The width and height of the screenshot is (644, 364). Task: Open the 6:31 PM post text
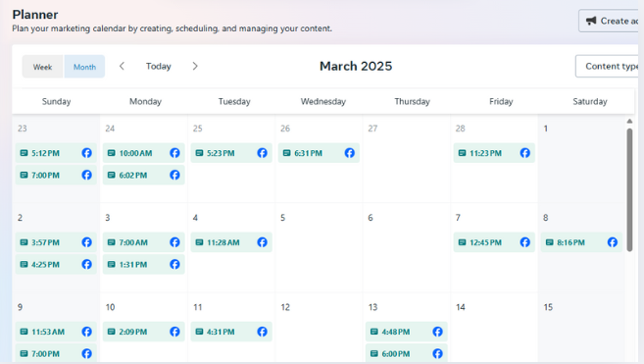309,153
